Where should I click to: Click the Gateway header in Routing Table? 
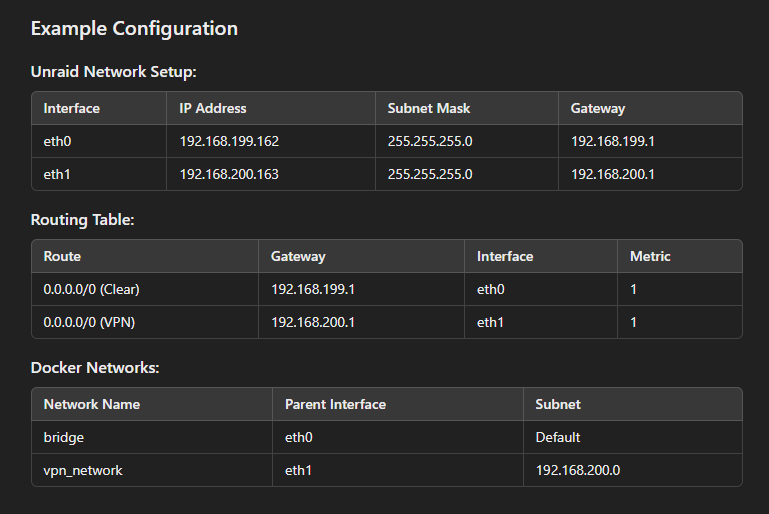pyautogui.click(x=298, y=257)
